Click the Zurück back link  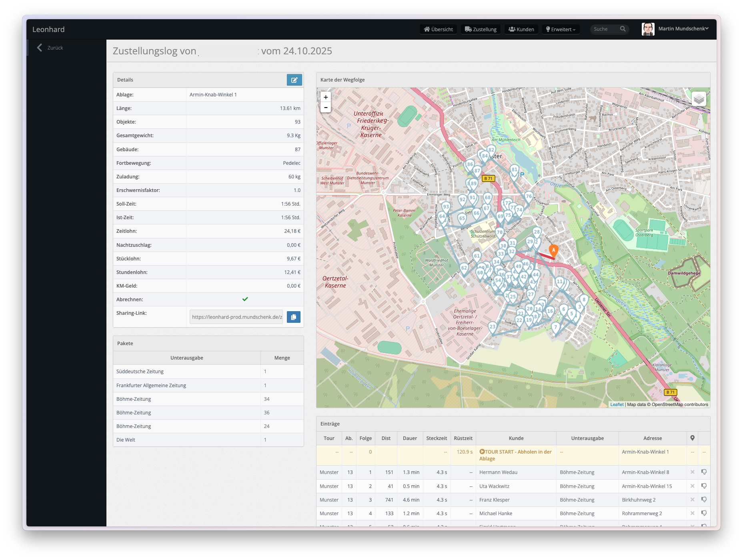coord(50,48)
